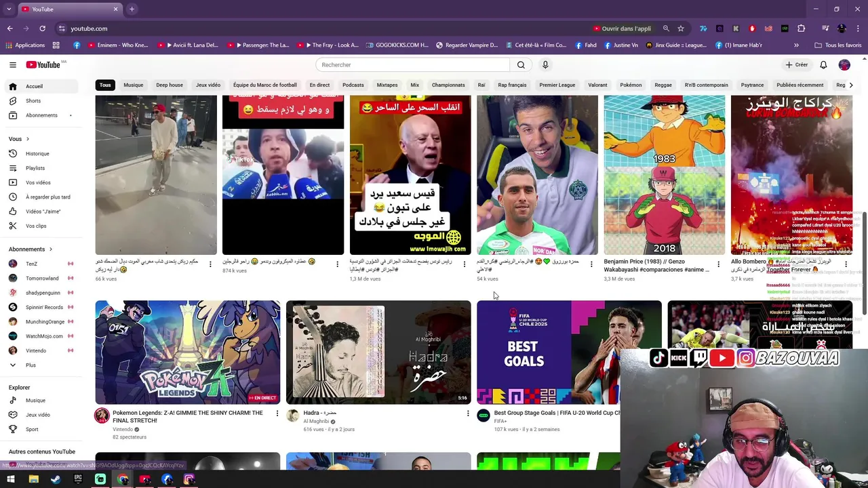This screenshot has width=868, height=488.
Task: Open the Benjamin Price 1983 short
Action: (x=665, y=175)
